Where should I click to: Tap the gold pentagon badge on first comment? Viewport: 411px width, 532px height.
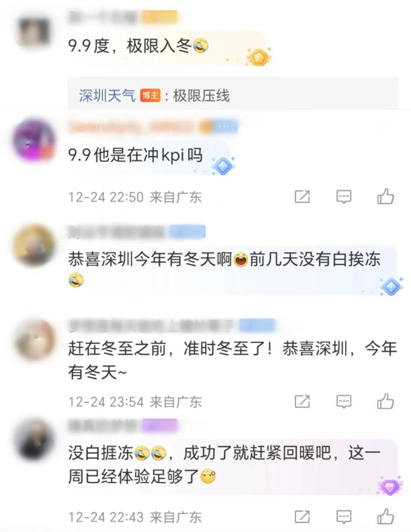(x=259, y=57)
